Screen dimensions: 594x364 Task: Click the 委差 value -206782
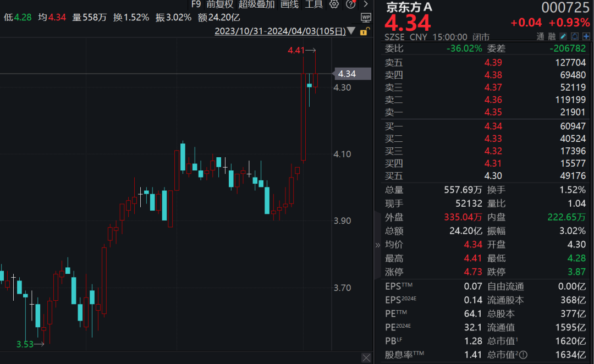point(568,48)
